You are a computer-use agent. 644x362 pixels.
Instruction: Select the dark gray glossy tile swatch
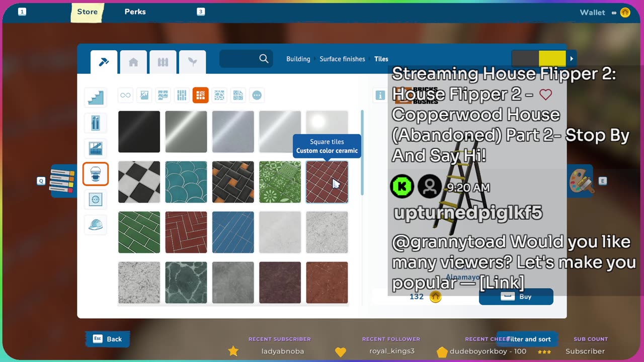(186, 132)
